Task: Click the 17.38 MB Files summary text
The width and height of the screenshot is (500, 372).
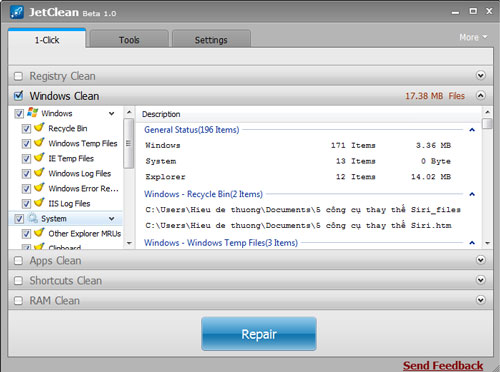Action: coord(435,96)
